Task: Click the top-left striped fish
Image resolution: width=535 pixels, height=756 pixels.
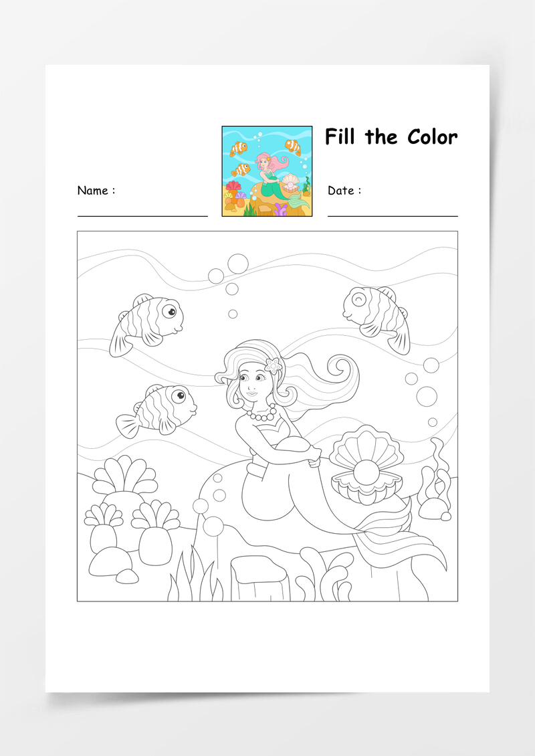Action: (x=146, y=324)
